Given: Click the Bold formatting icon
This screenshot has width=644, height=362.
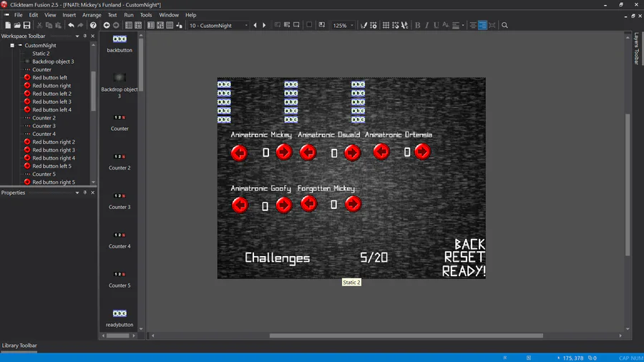Looking at the screenshot, I should 418,26.
